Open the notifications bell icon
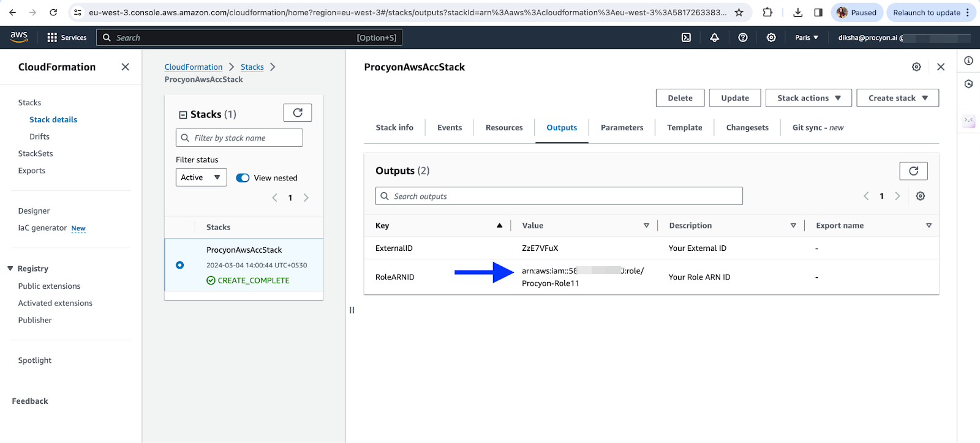This screenshot has width=980, height=443. click(714, 37)
